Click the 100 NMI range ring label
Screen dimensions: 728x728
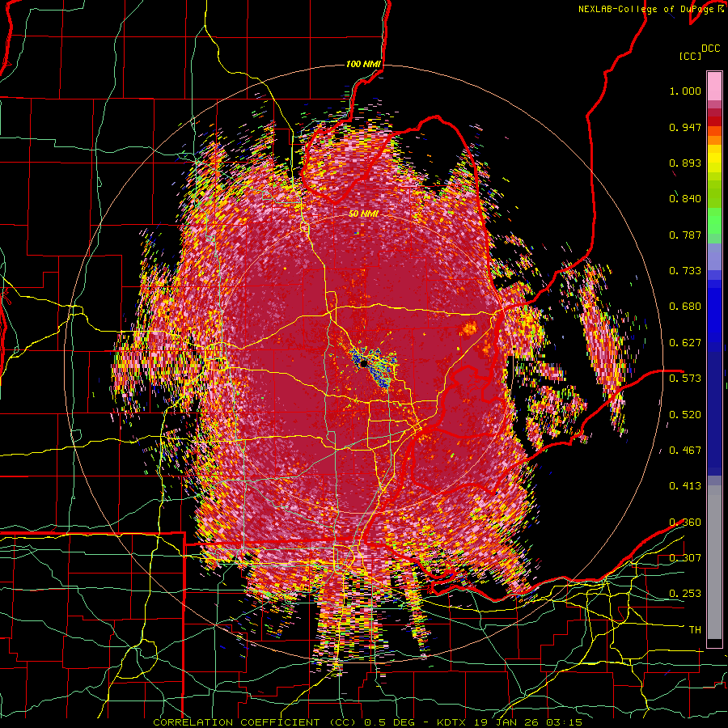point(363,64)
